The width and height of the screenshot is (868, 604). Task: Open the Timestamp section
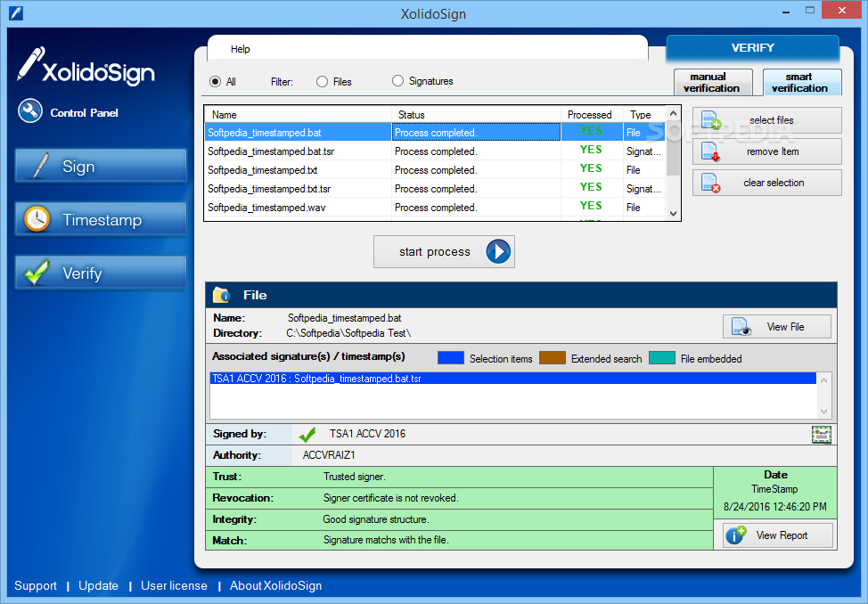tap(101, 219)
